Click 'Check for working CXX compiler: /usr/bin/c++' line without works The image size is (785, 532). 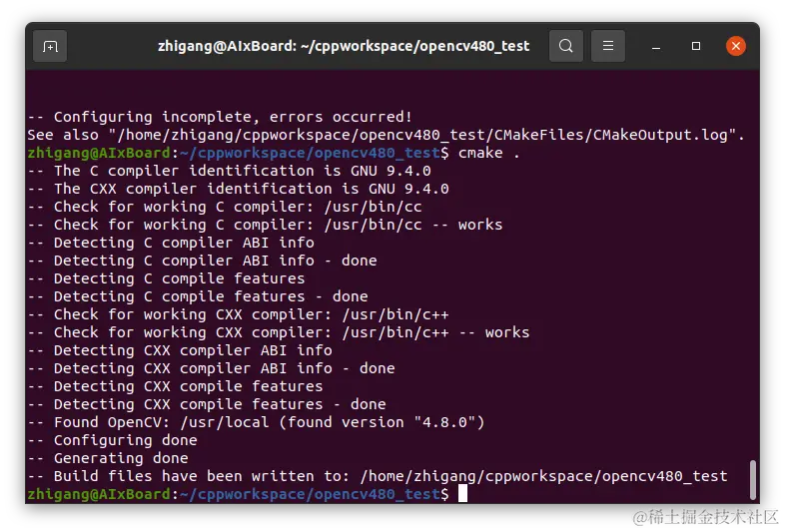click(239, 314)
